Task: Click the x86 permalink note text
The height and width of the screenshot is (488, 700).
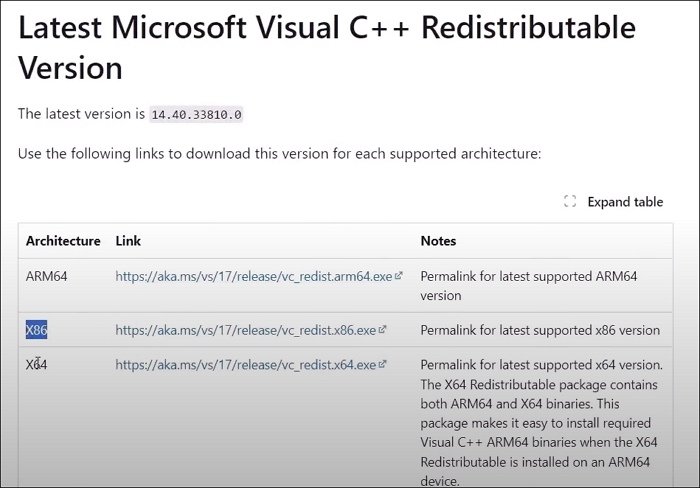Action: 540,330
